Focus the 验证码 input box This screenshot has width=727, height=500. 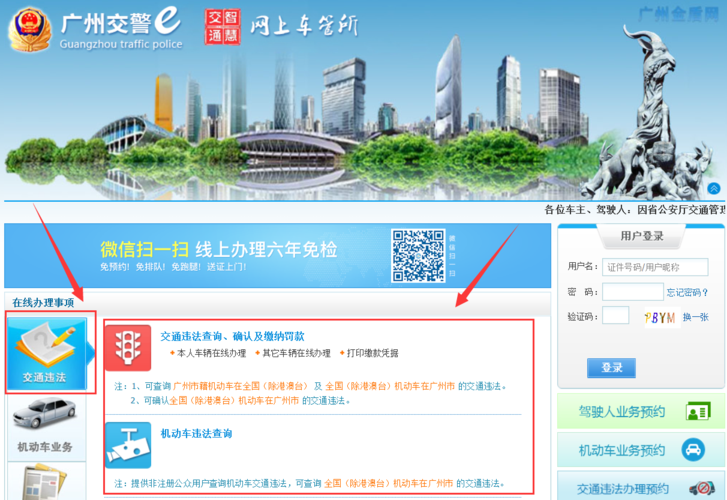615,315
